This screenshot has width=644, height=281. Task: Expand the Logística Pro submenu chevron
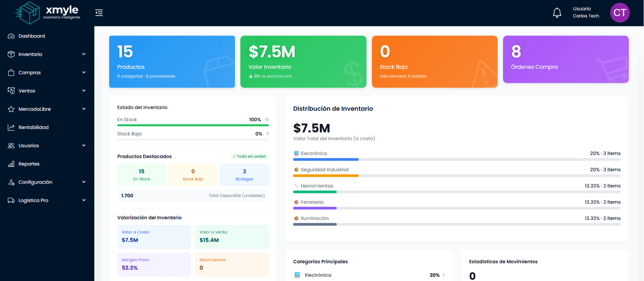coord(84,200)
